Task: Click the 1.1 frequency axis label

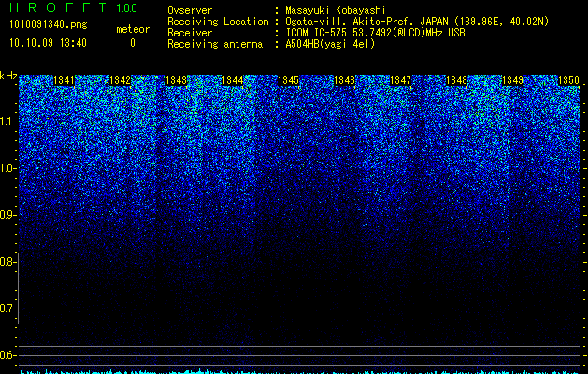Action: [7, 122]
